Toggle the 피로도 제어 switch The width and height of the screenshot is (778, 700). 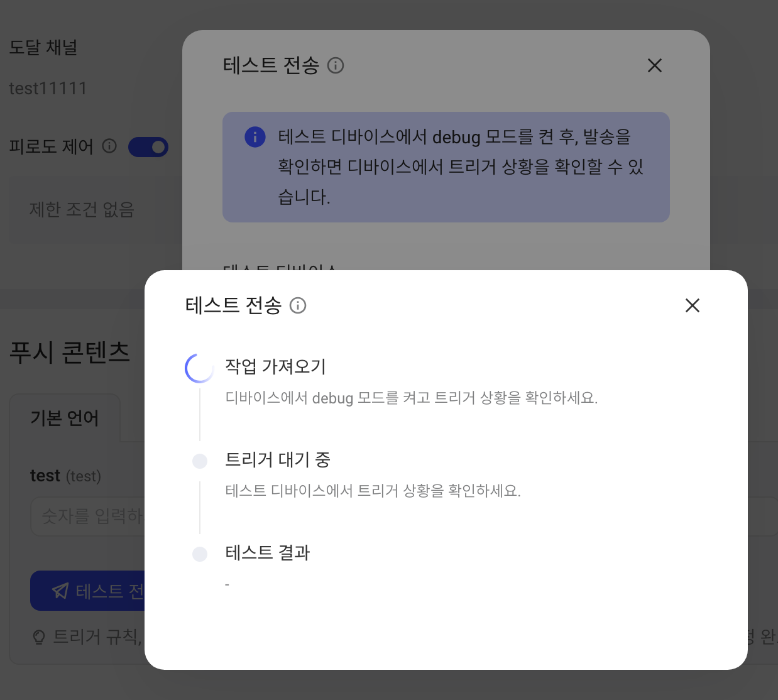[x=148, y=147]
